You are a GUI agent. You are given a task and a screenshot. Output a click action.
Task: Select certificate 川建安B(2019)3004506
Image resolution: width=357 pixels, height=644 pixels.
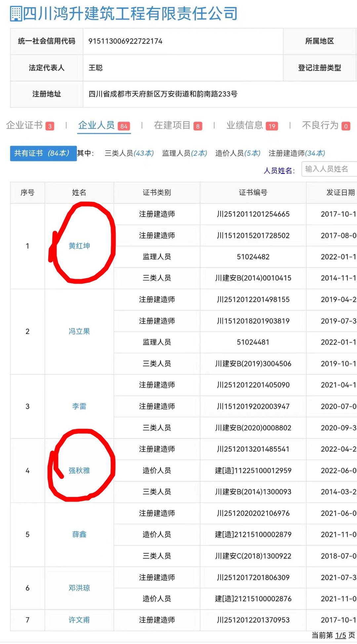[253, 364]
